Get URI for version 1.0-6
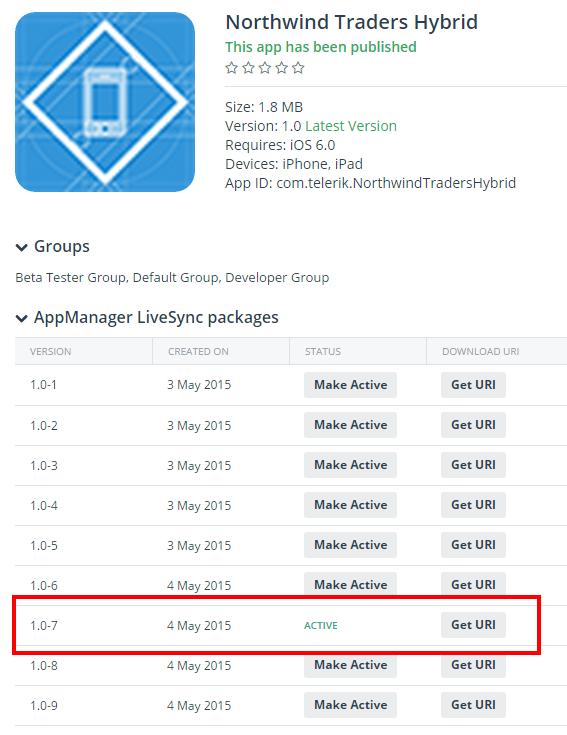Image resolution: width=567 pixels, height=735 pixels. click(x=473, y=584)
